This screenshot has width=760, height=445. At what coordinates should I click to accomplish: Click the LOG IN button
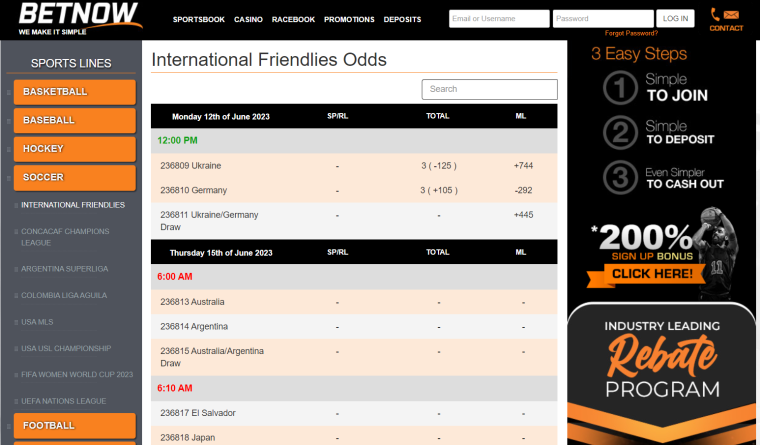[675, 18]
